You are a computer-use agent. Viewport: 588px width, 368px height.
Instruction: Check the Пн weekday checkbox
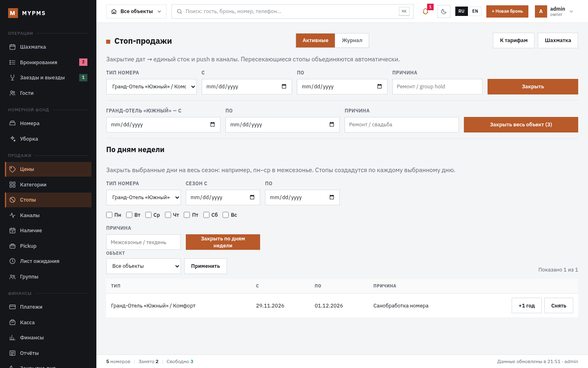tap(109, 215)
